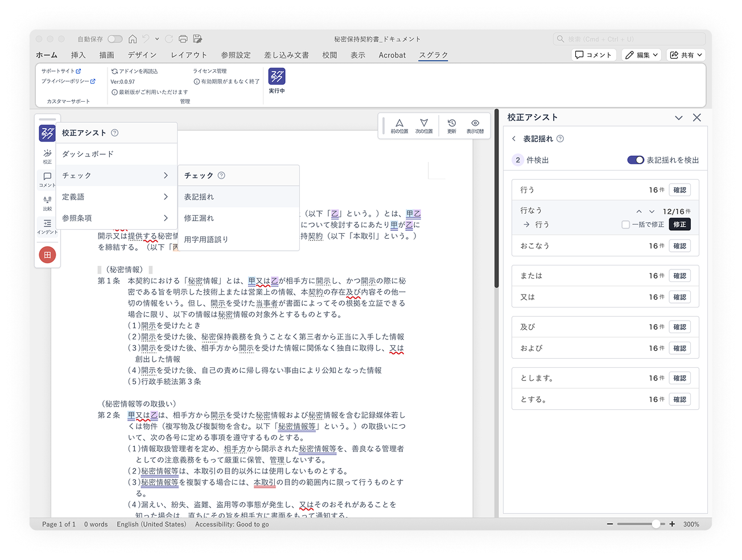
Task: Open the 編集 dropdown
Action: click(x=641, y=55)
